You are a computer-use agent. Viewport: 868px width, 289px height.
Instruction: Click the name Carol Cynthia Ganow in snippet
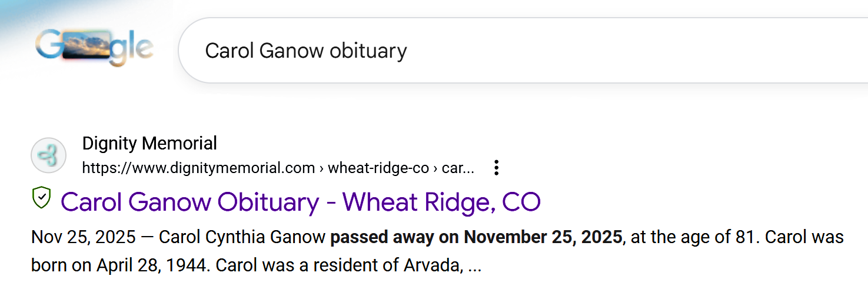(x=242, y=237)
